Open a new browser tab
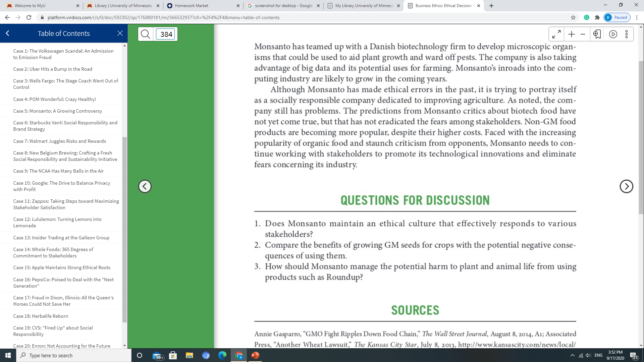 coord(491,6)
